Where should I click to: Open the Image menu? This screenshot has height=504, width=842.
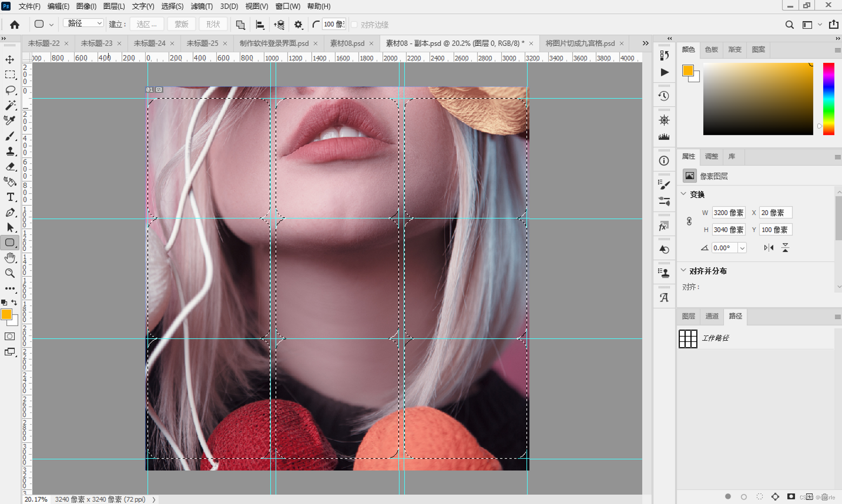(87, 6)
